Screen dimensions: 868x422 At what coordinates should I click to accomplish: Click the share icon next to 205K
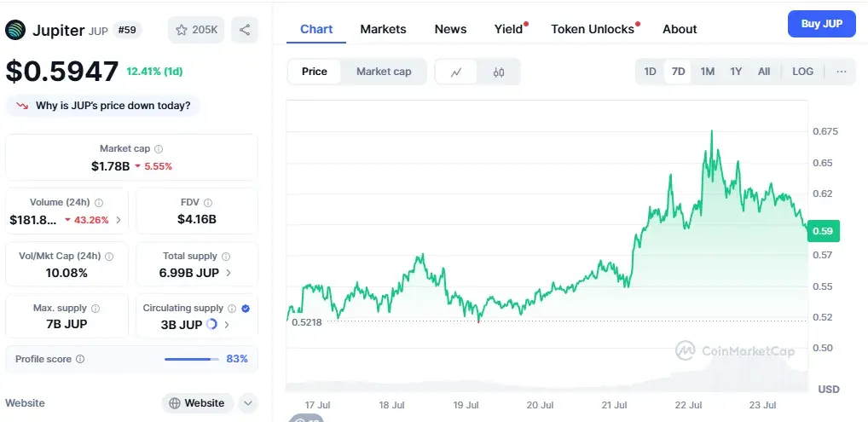point(245,30)
